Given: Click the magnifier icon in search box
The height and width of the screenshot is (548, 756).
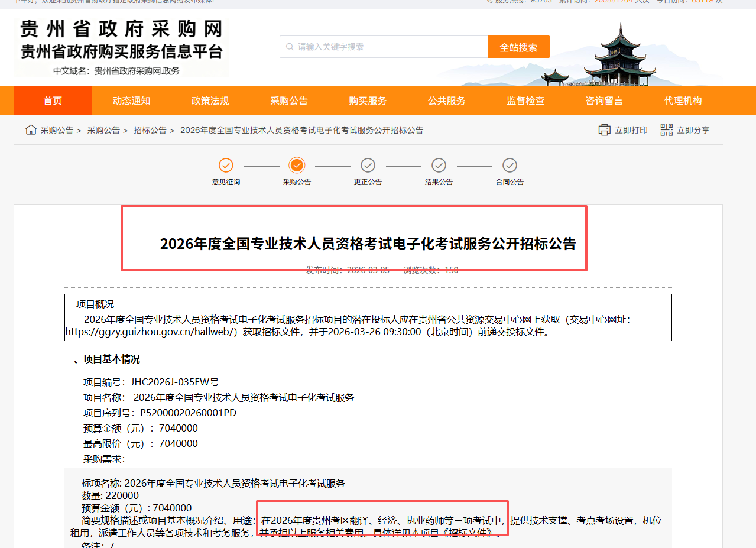Looking at the screenshot, I should click(290, 47).
